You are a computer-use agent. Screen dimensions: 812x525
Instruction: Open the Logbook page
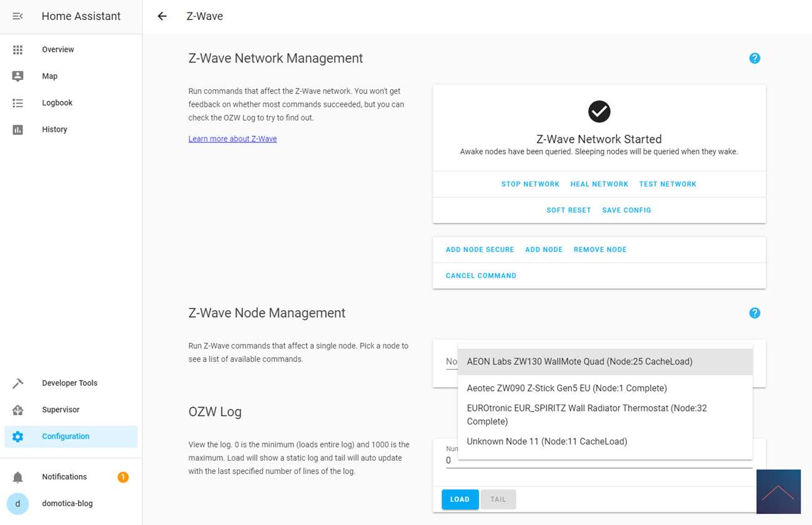[x=71, y=103]
